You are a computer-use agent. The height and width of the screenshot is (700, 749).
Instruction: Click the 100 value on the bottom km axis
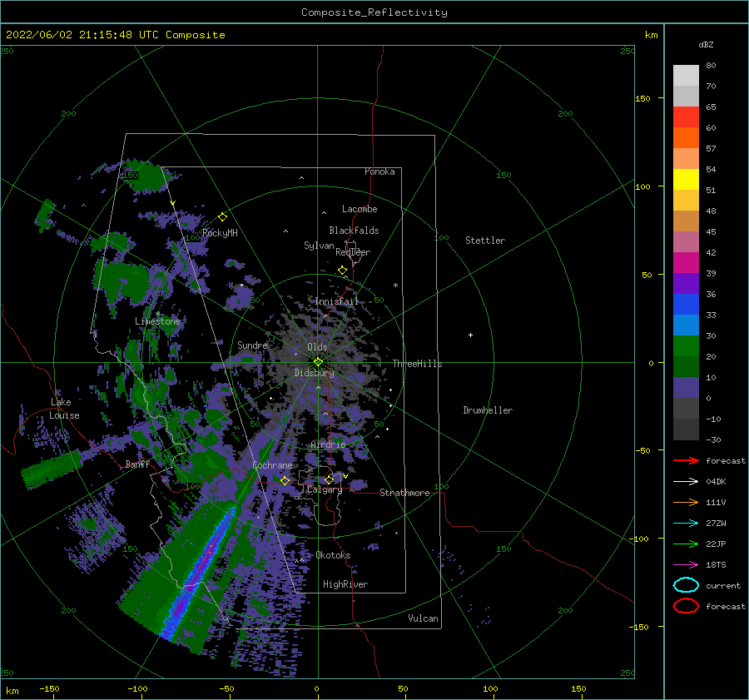[x=490, y=688]
